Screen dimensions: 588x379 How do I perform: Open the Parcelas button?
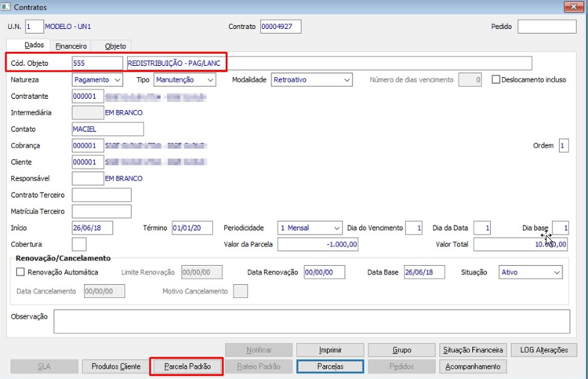coord(330,366)
